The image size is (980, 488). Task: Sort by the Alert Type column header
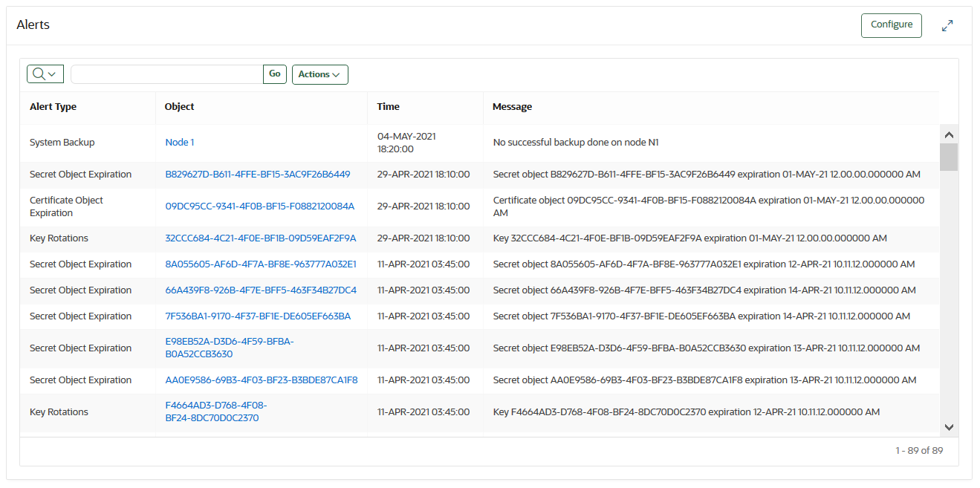(x=53, y=106)
